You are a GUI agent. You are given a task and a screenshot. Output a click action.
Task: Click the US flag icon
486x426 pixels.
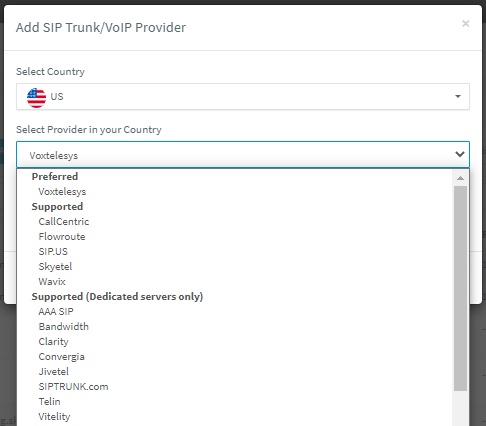click(x=36, y=98)
